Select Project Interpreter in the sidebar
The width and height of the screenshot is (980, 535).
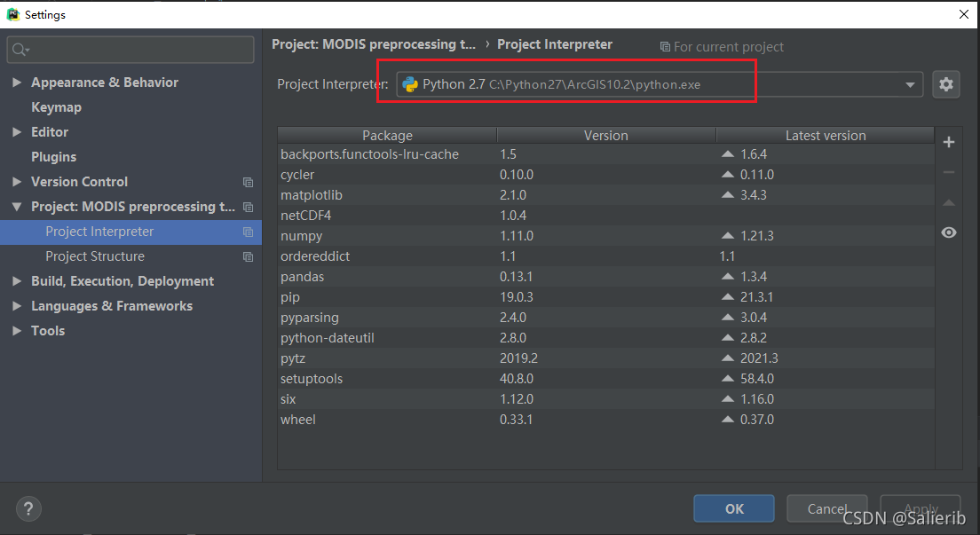click(x=130, y=232)
